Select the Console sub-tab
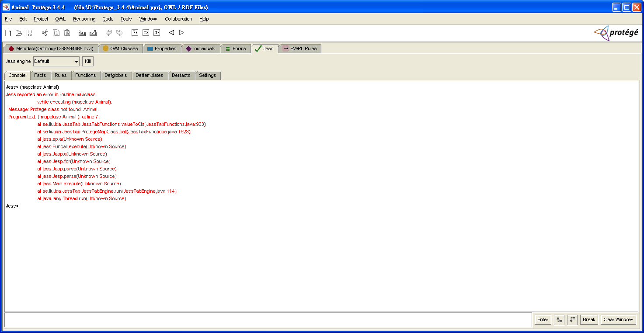The width and height of the screenshot is (644, 333). (17, 75)
